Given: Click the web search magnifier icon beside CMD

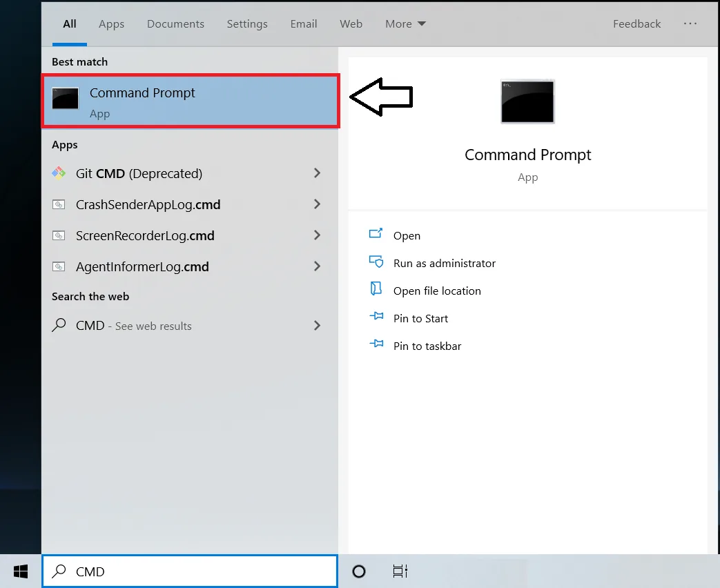Looking at the screenshot, I should 59,325.
